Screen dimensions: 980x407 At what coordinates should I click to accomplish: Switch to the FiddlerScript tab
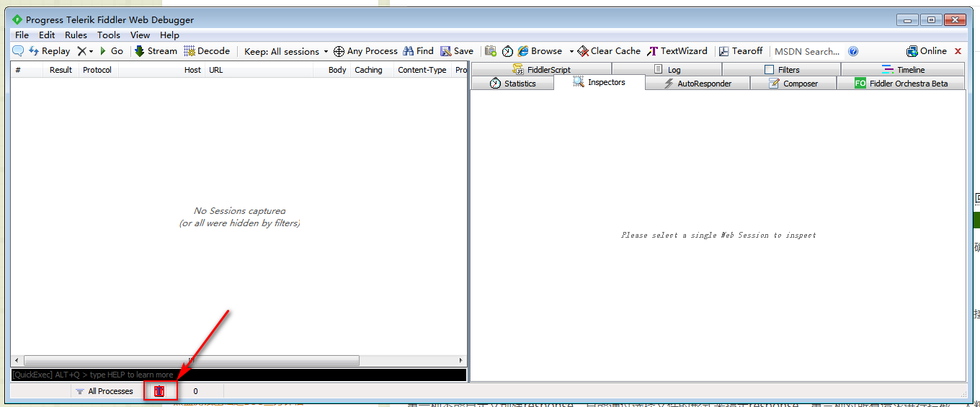pyautogui.click(x=541, y=69)
